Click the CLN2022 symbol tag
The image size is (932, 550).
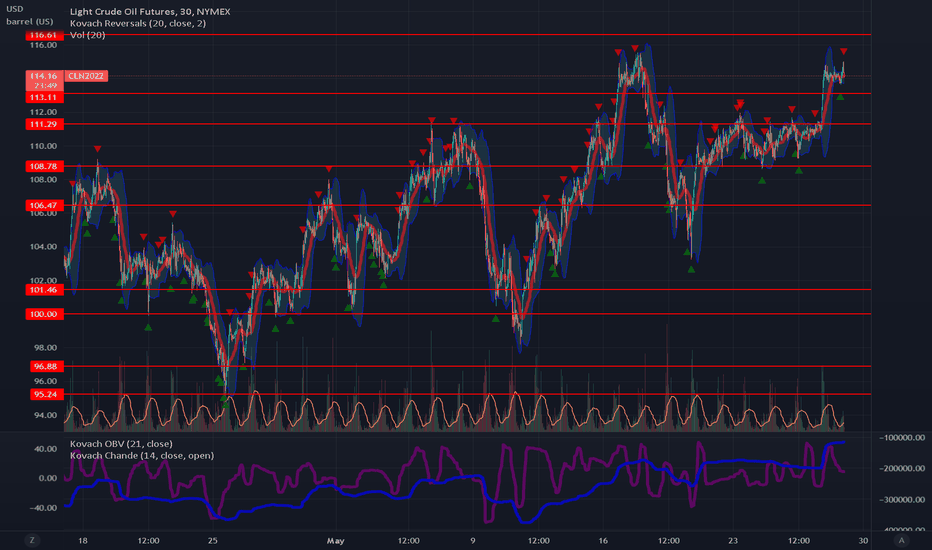point(86,76)
